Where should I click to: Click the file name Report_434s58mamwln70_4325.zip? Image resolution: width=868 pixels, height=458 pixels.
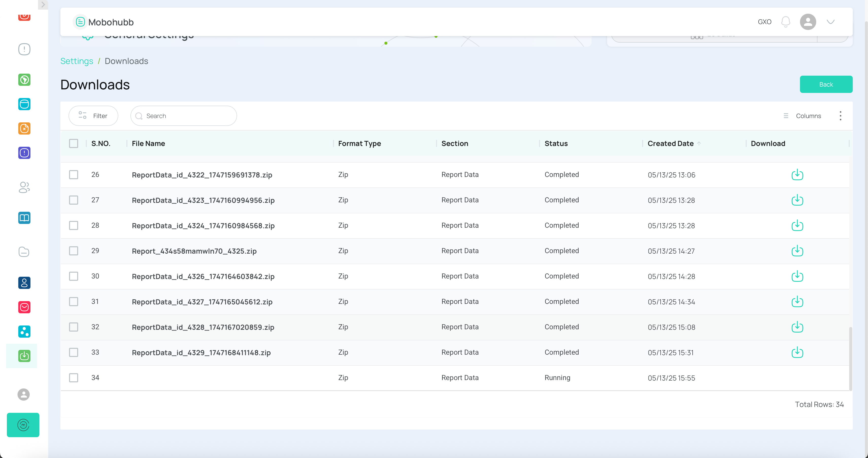[x=194, y=251]
